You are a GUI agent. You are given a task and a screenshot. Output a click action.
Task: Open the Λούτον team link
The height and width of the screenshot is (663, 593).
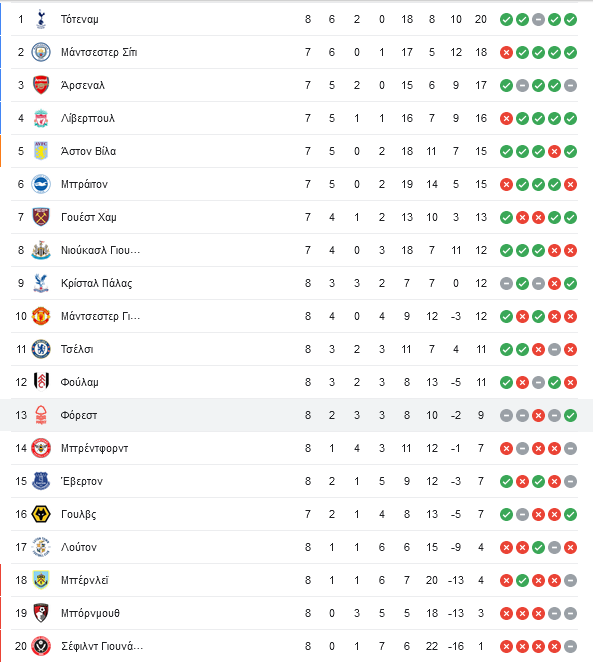coord(79,547)
